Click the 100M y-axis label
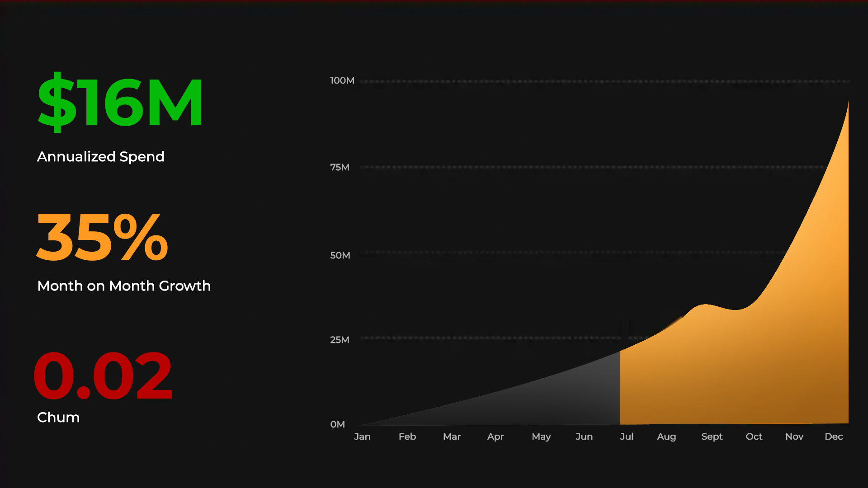 [342, 81]
